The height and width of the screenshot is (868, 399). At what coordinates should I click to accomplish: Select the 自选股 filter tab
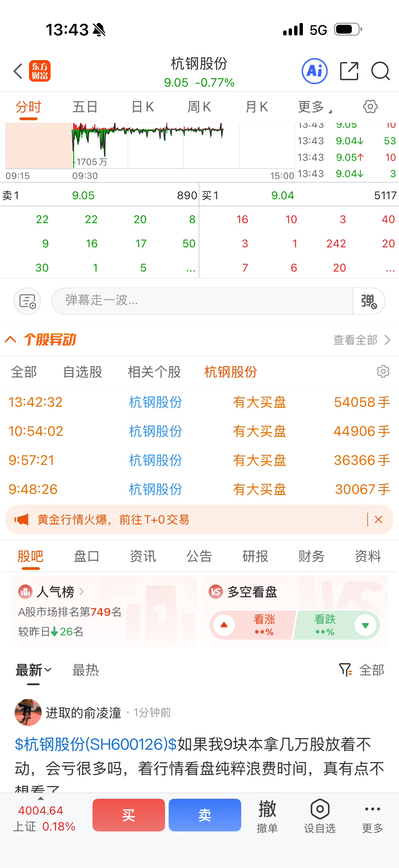[x=83, y=372]
